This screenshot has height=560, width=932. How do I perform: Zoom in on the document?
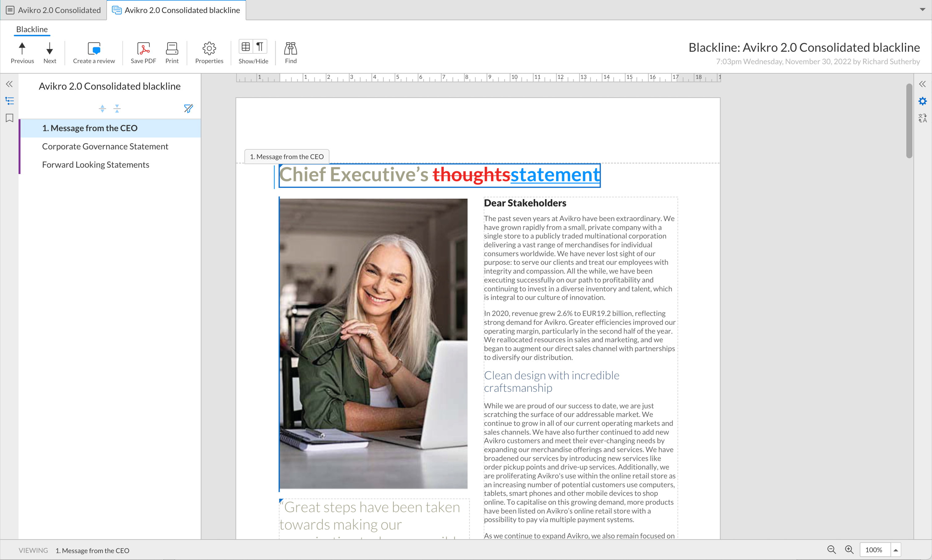point(849,550)
